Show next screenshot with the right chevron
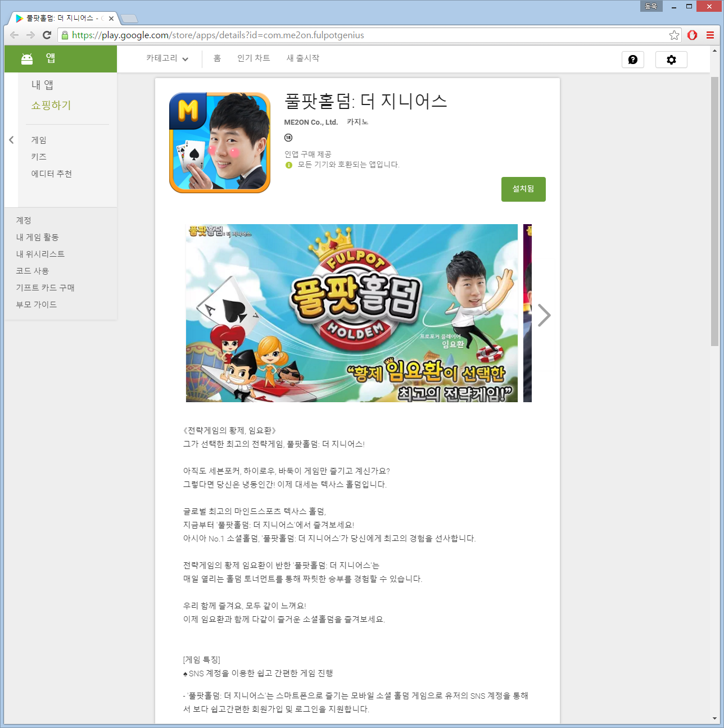The image size is (724, 728). tap(544, 315)
